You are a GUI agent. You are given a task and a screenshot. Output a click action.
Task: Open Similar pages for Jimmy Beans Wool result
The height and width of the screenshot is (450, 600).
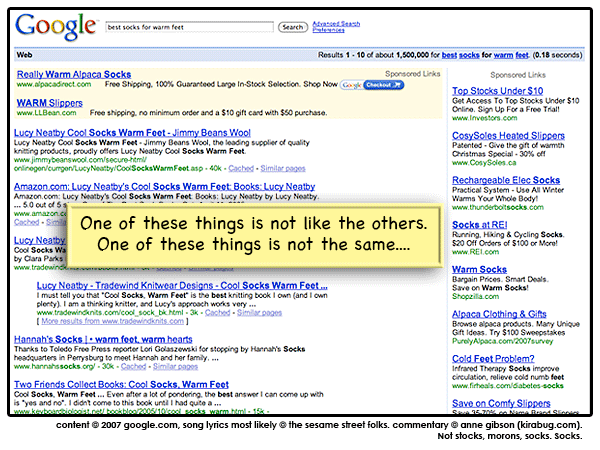click(x=283, y=168)
